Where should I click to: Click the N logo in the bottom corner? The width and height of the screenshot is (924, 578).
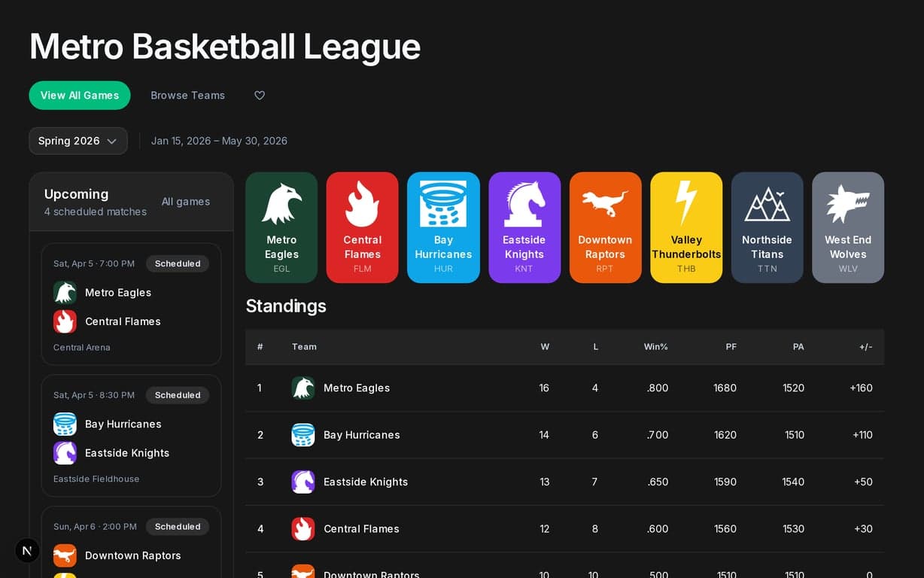pyautogui.click(x=27, y=550)
